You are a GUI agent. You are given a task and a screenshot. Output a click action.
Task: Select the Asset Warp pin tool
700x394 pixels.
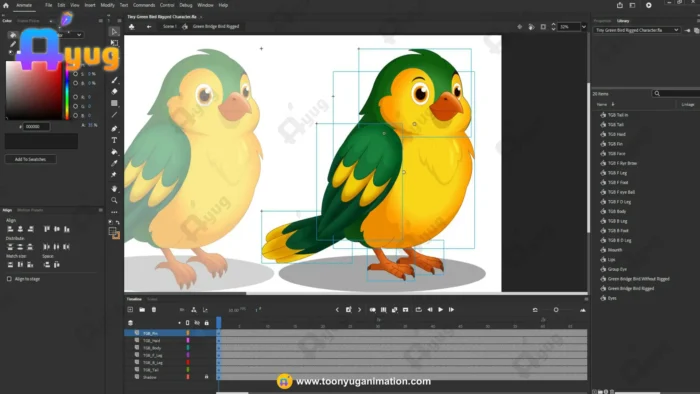(x=114, y=175)
